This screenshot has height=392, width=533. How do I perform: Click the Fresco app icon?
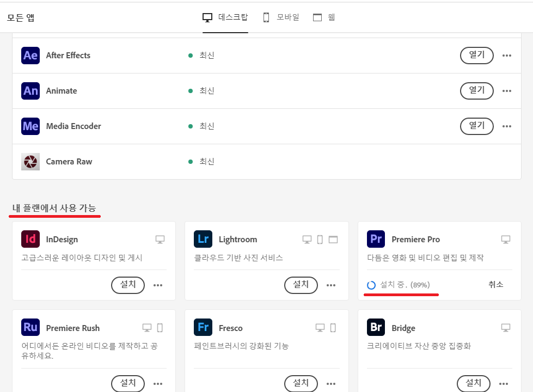pos(203,327)
